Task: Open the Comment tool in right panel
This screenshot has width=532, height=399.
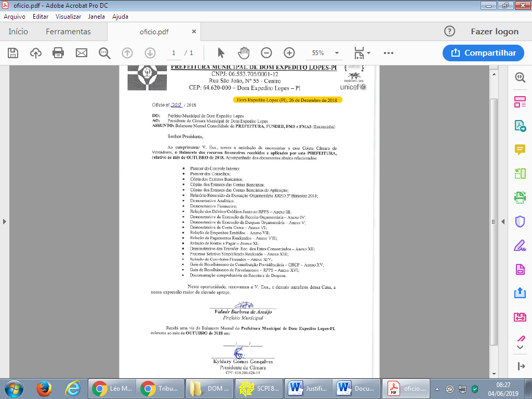Action: 520,149
